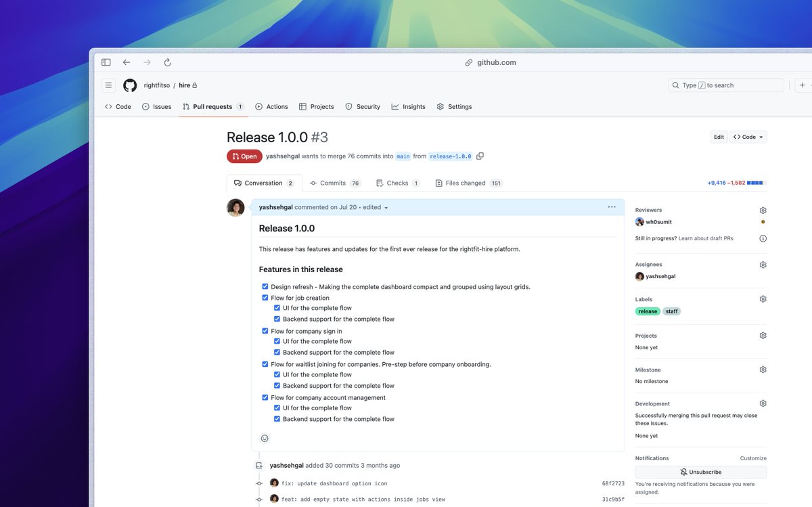
Task: Reload the page with refresh icon
Action: pyautogui.click(x=167, y=62)
